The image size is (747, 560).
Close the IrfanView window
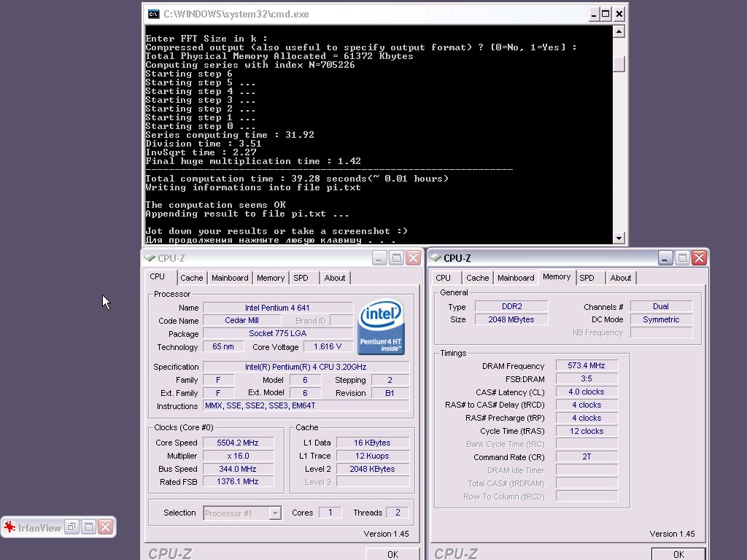pos(106,526)
